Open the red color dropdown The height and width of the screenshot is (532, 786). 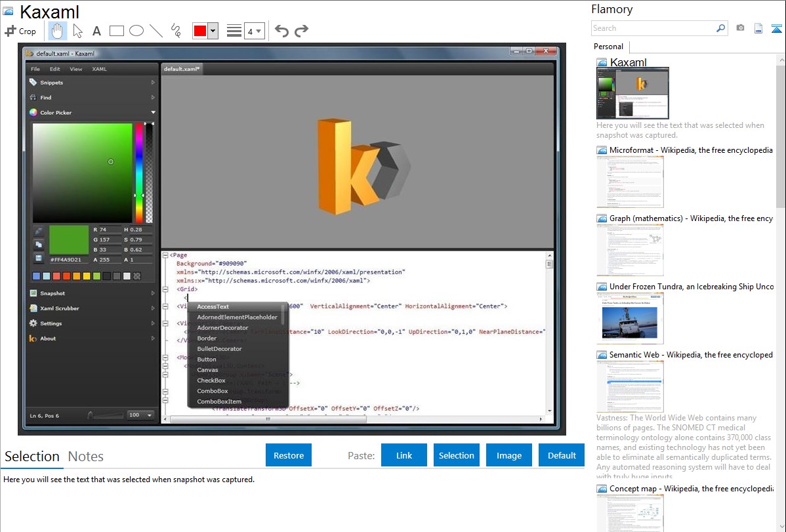[213, 31]
